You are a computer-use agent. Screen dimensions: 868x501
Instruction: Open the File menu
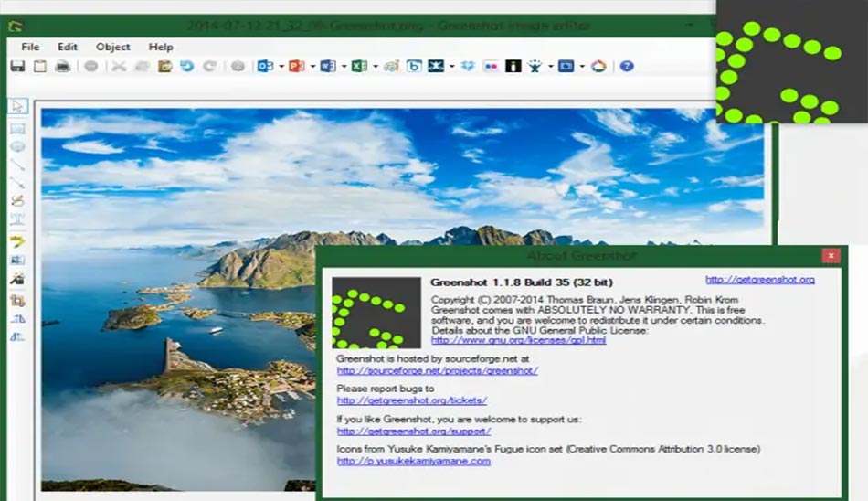point(30,48)
